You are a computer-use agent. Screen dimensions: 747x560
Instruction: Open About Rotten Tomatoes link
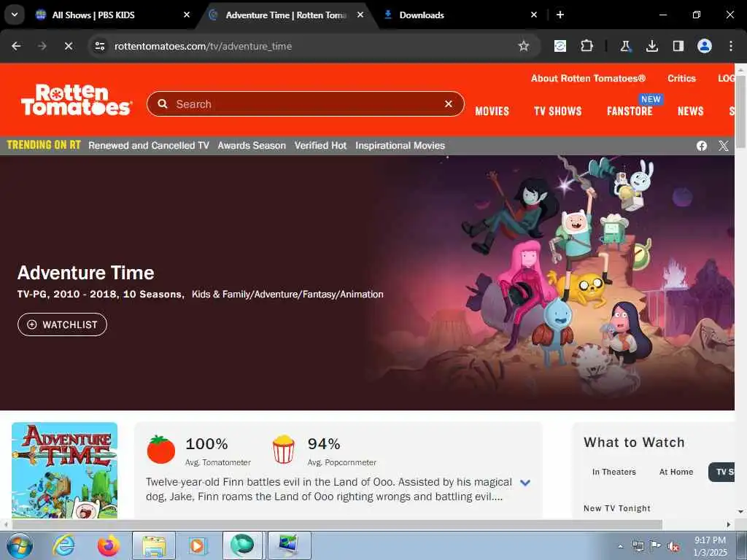pyautogui.click(x=589, y=79)
